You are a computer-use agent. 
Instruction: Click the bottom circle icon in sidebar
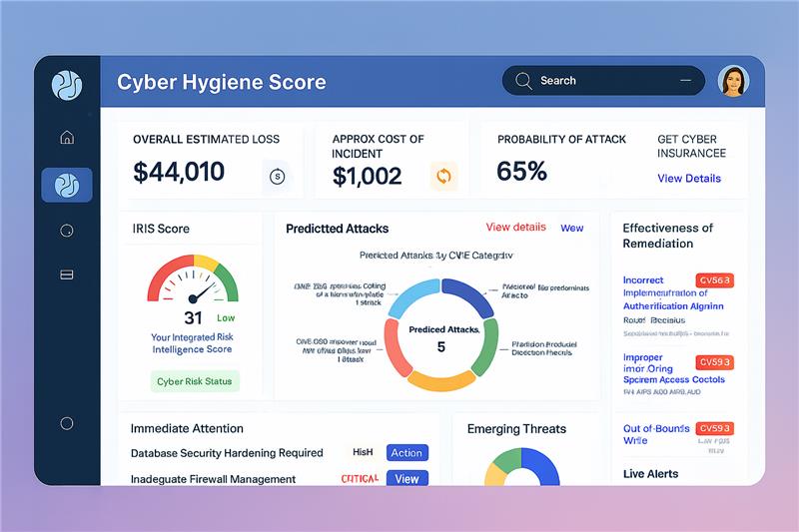(x=67, y=423)
